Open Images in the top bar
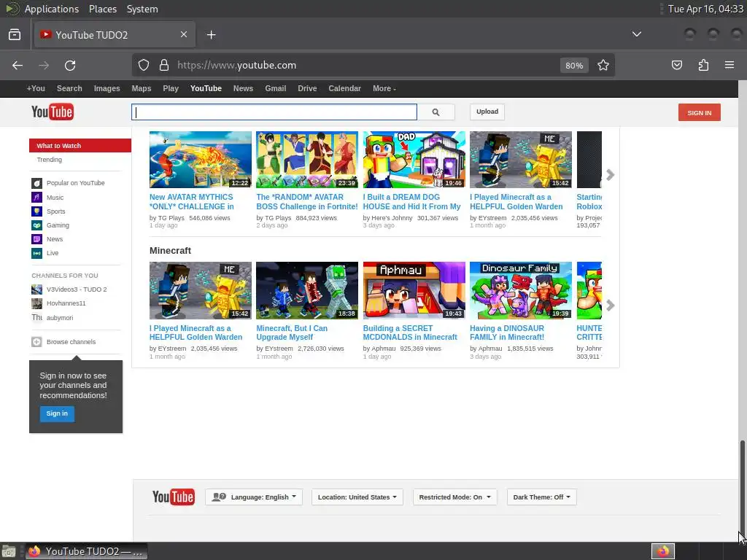 tap(107, 88)
